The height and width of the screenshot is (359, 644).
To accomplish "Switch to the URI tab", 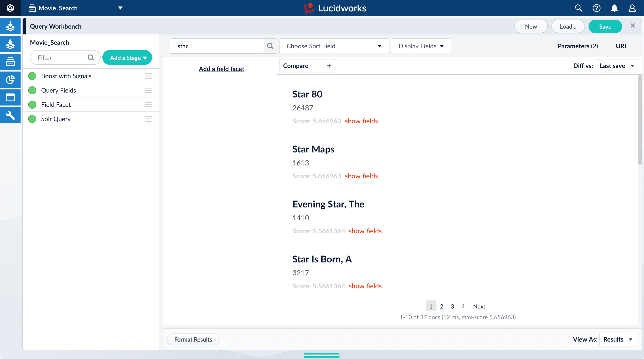I will (x=621, y=46).
